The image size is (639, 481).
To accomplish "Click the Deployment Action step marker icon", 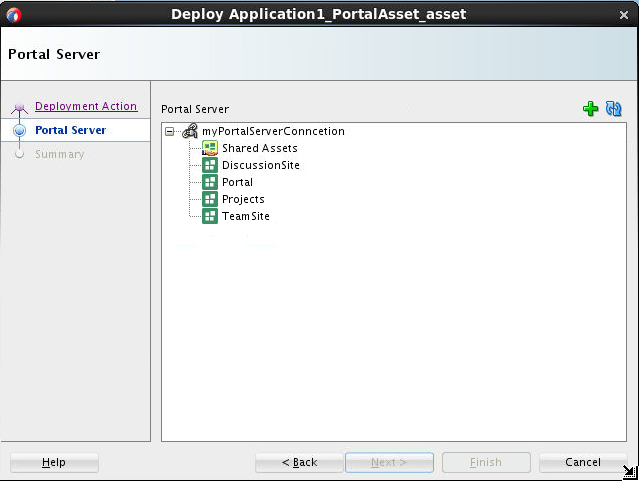I will point(19,108).
